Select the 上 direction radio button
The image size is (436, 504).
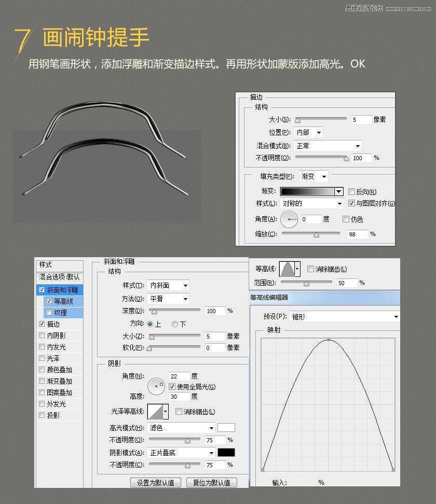pos(150,324)
